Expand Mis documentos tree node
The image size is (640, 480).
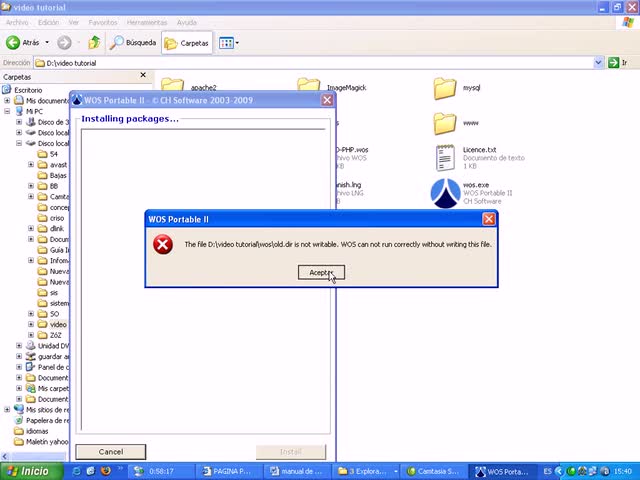point(7,100)
